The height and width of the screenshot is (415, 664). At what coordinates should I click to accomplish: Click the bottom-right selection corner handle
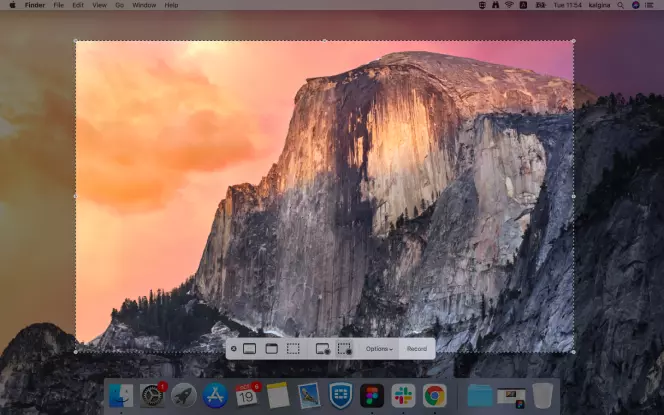tap(573, 352)
